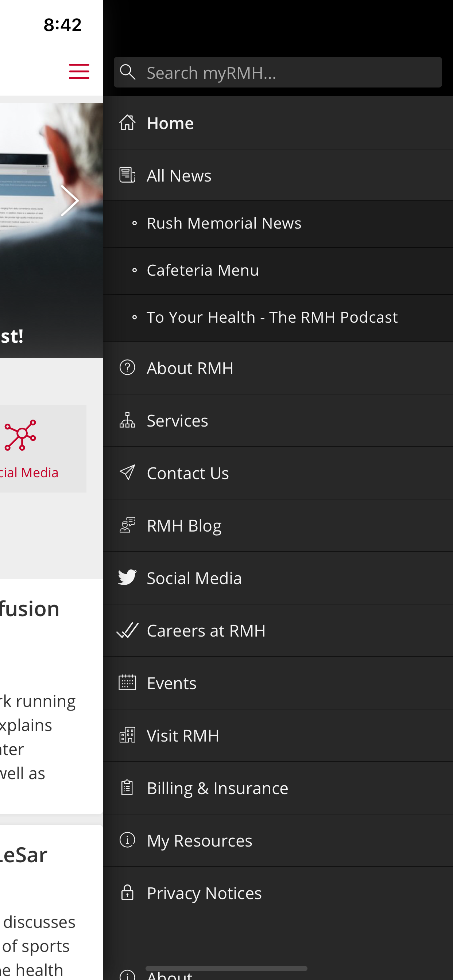The image size is (453, 980).
Task: Tap the padlock icon beside Privacy Notices
Action: [127, 892]
